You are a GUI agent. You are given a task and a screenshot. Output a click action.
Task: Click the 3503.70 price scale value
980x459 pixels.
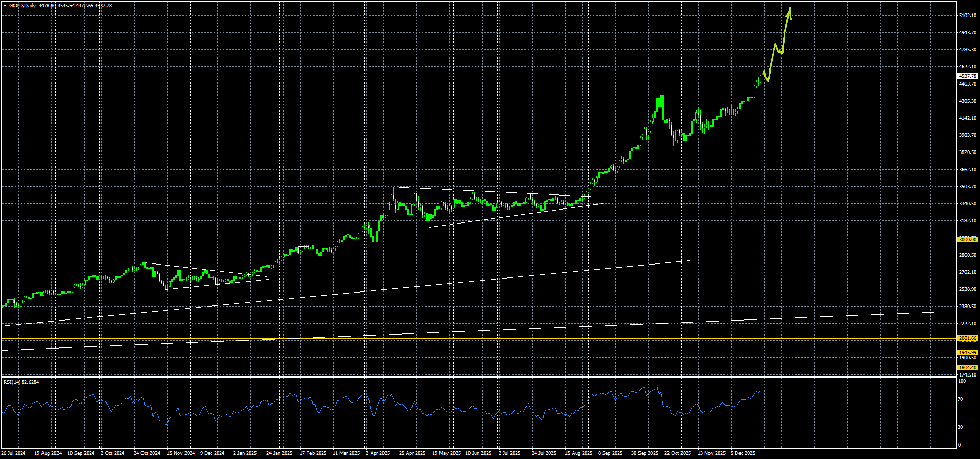coord(968,187)
